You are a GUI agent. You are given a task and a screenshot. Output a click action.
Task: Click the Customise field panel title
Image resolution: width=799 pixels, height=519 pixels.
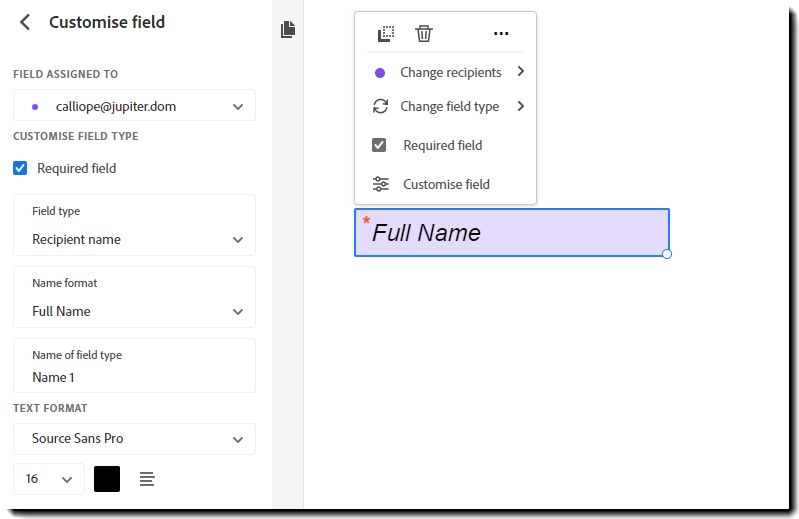106,22
